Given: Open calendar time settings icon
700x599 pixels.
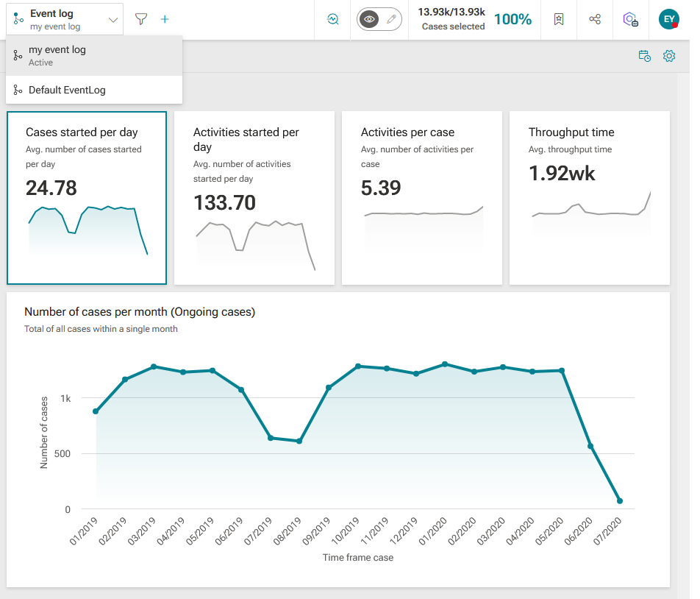Looking at the screenshot, I should pyautogui.click(x=644, y=56).
